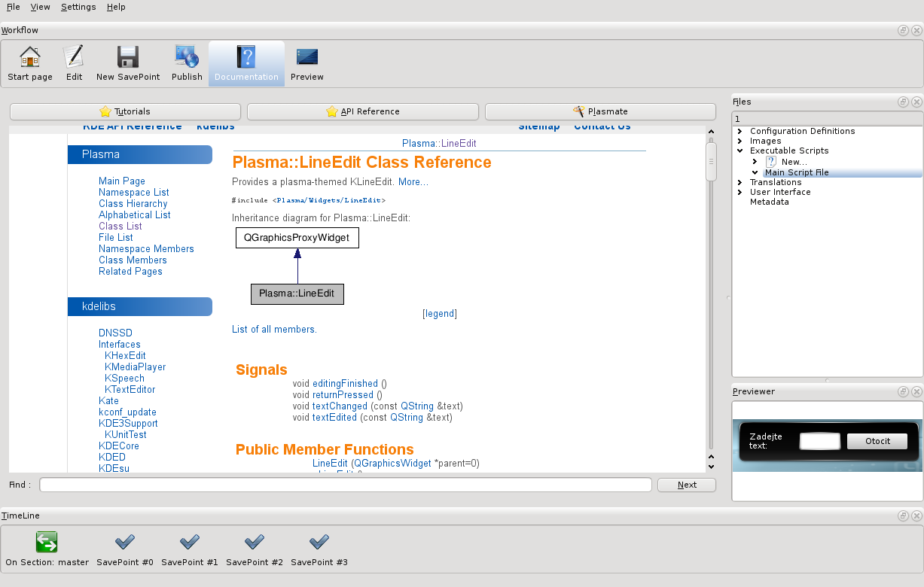Click the Zadejte text input in previewer
The width and height of the screenshot is (924, 587).
(x=819, y=441)
